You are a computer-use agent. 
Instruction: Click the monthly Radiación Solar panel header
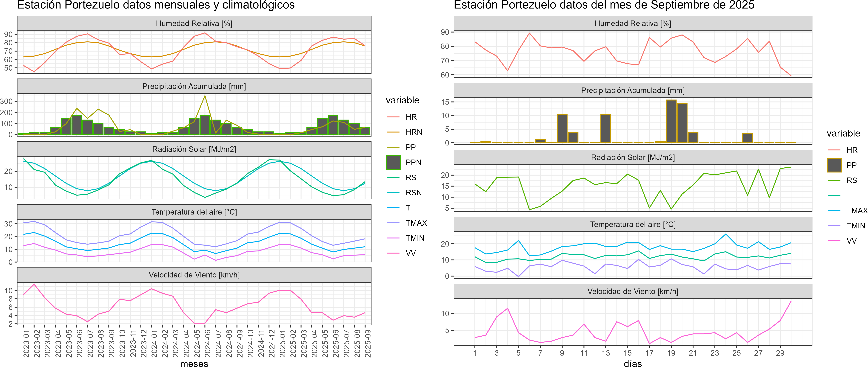click(x=194, y=149)
